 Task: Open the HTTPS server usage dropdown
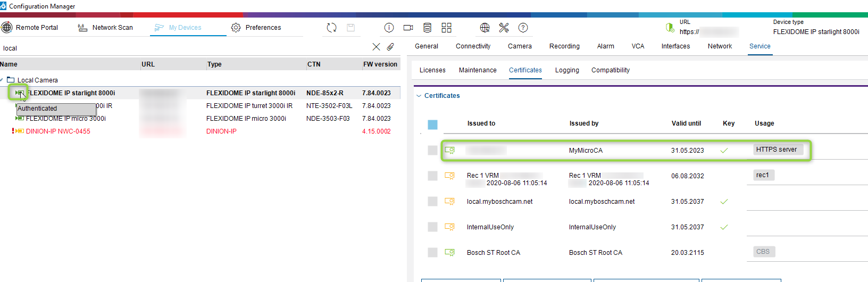(778, 150)
